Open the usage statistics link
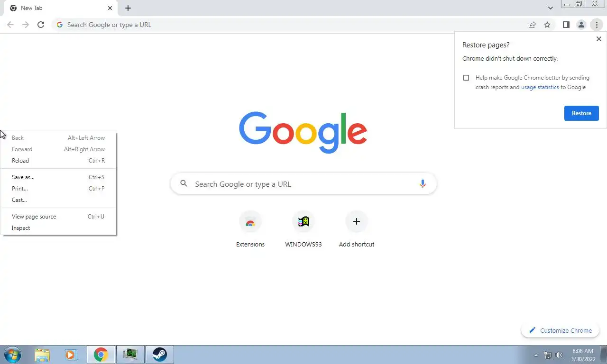 click(x=540, y=87)
